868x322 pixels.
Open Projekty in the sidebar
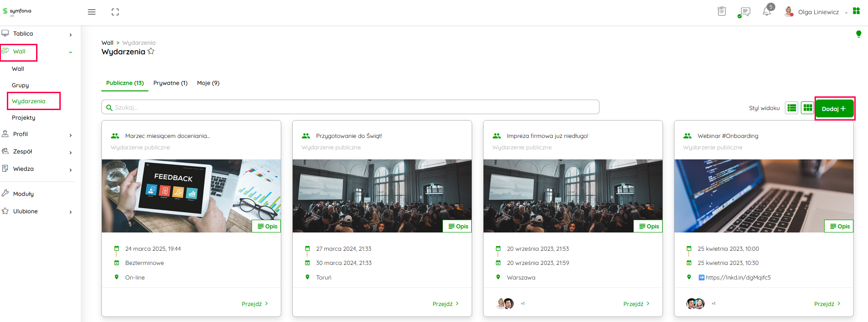pos(24,118)
